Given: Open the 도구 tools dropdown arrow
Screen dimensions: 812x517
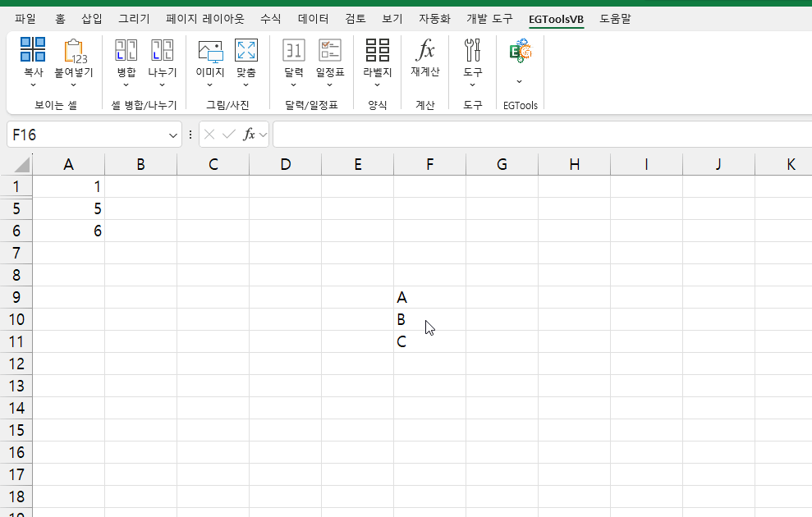Looking at the screenshot, I should [472, 85].
